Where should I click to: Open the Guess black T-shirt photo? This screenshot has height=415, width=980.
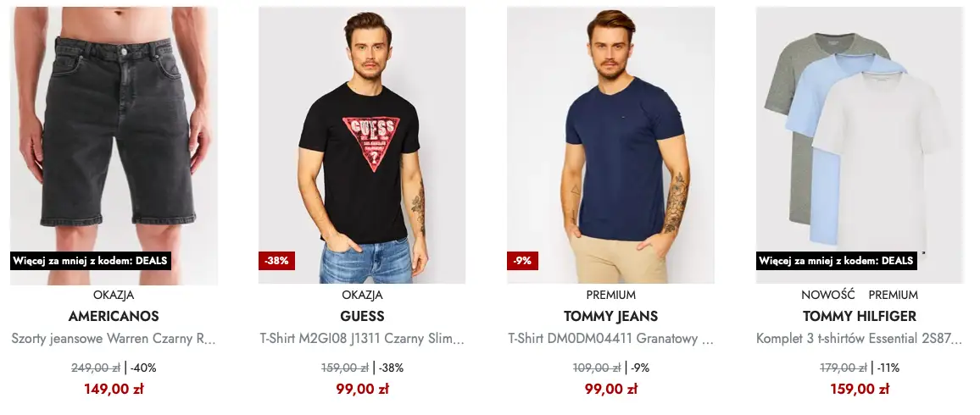362,146
